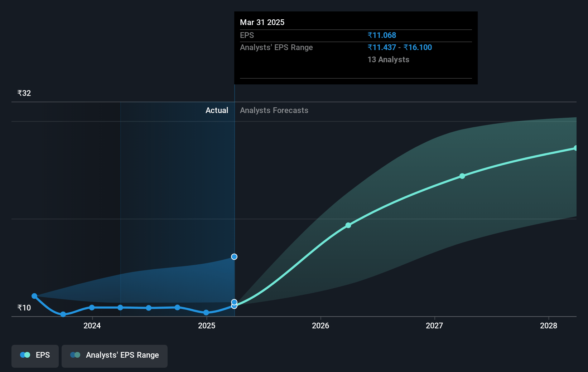Select the EPS point at second quarter 2024

(120, 308)
